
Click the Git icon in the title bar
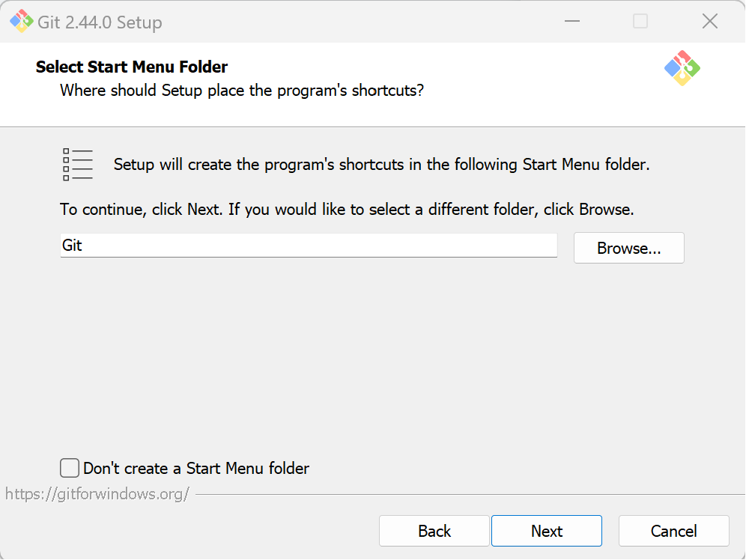(x=22, y=22)
